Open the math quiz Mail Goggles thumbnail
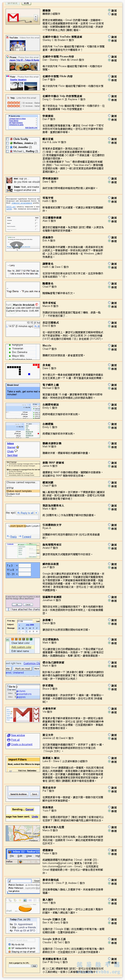The image size is (125, 980). 23,570
